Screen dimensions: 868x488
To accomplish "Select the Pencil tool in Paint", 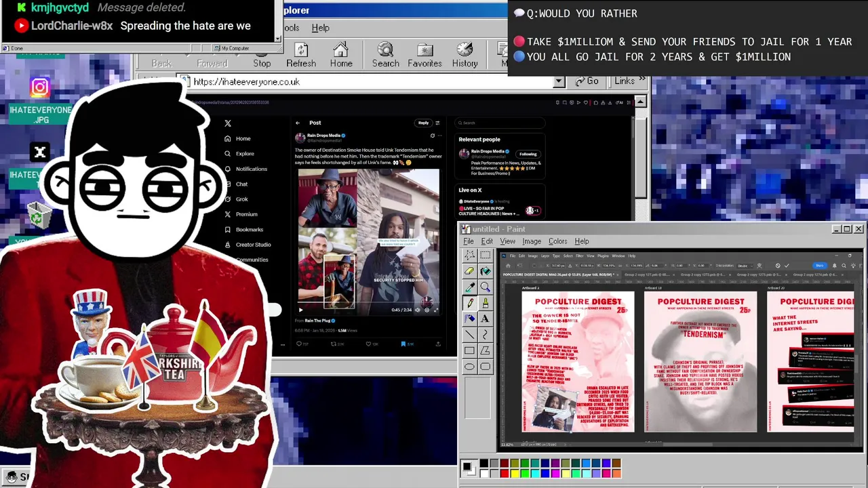I will [469, 303].
